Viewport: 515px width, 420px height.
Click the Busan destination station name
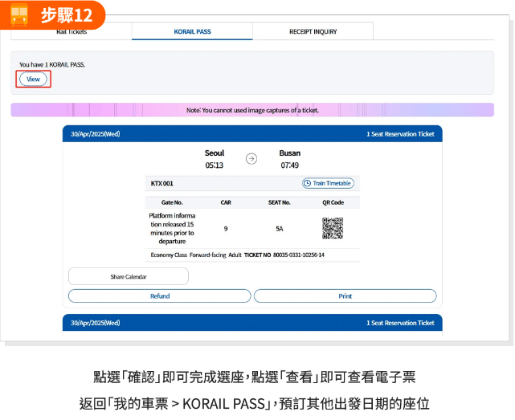290,153
